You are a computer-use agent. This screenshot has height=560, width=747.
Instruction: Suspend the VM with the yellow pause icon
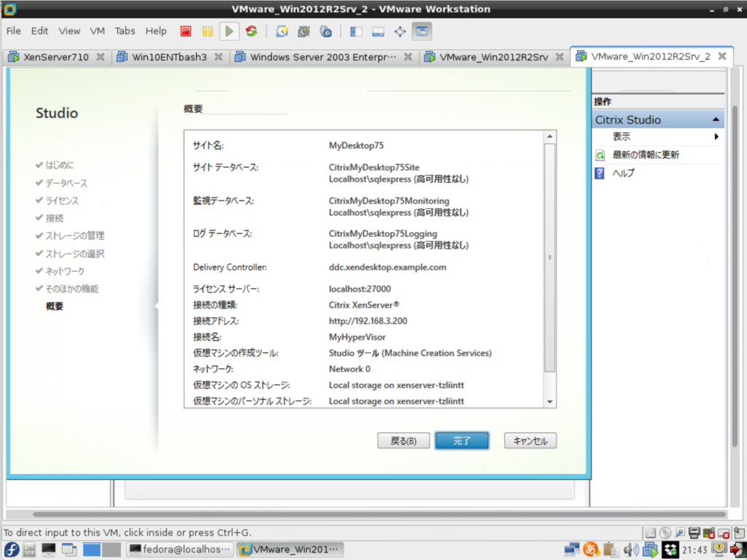(207, 31)
